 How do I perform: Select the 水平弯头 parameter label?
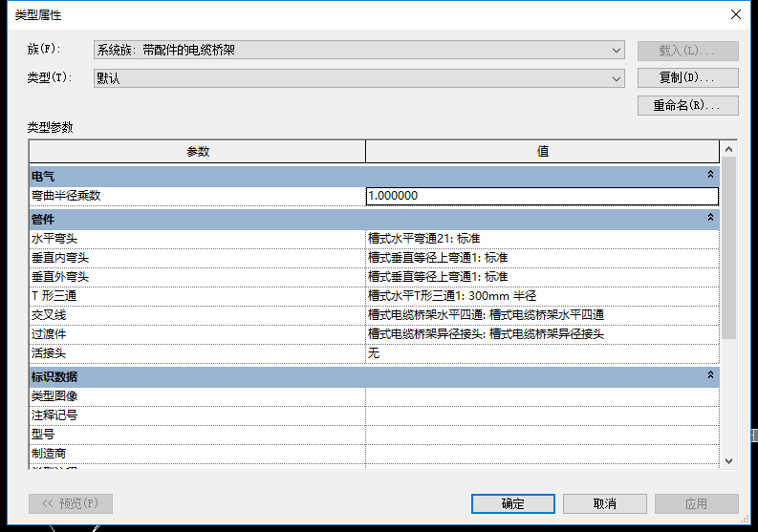54,239
